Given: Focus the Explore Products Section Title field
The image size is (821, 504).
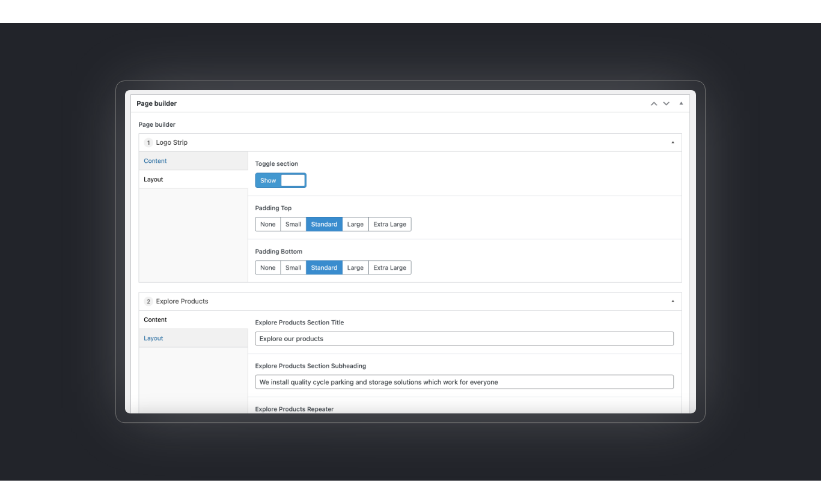Looking at the screenshot, I should 464,339.
